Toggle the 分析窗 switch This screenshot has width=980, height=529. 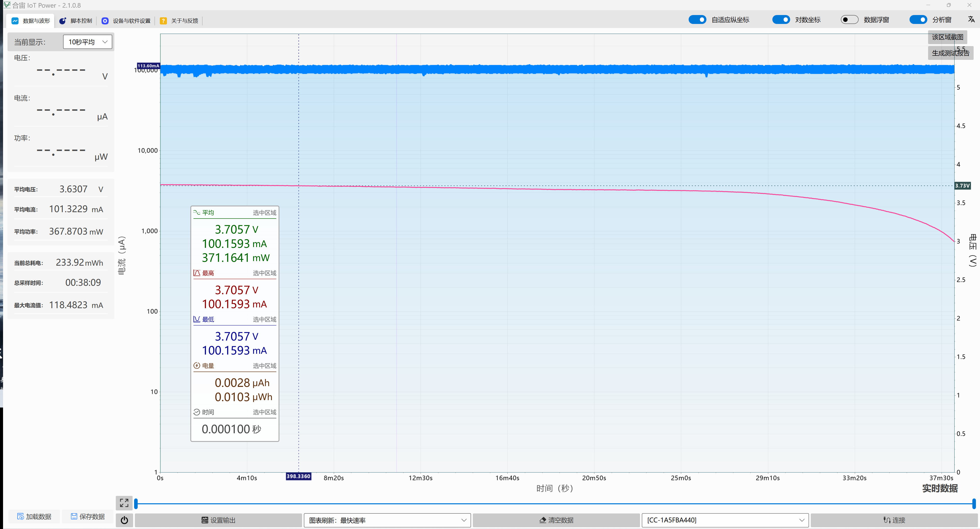918,19
